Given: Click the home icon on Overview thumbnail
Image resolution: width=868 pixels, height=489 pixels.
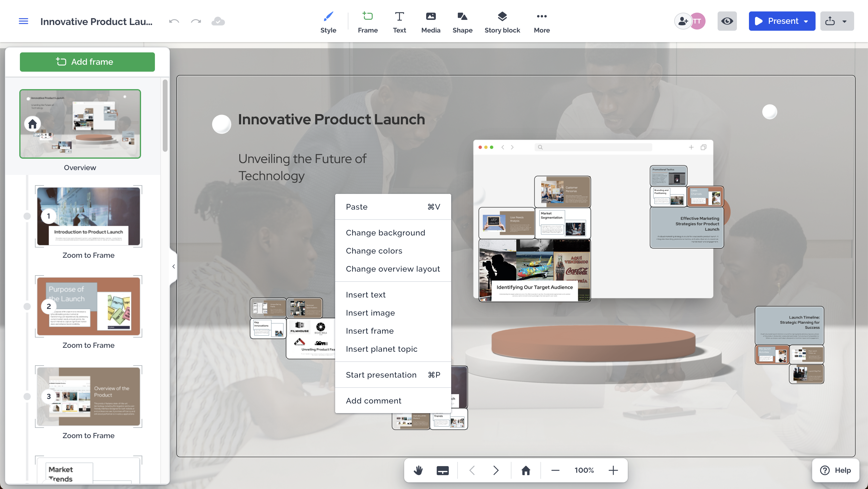Looking at the screenshot, I should 32,124.
